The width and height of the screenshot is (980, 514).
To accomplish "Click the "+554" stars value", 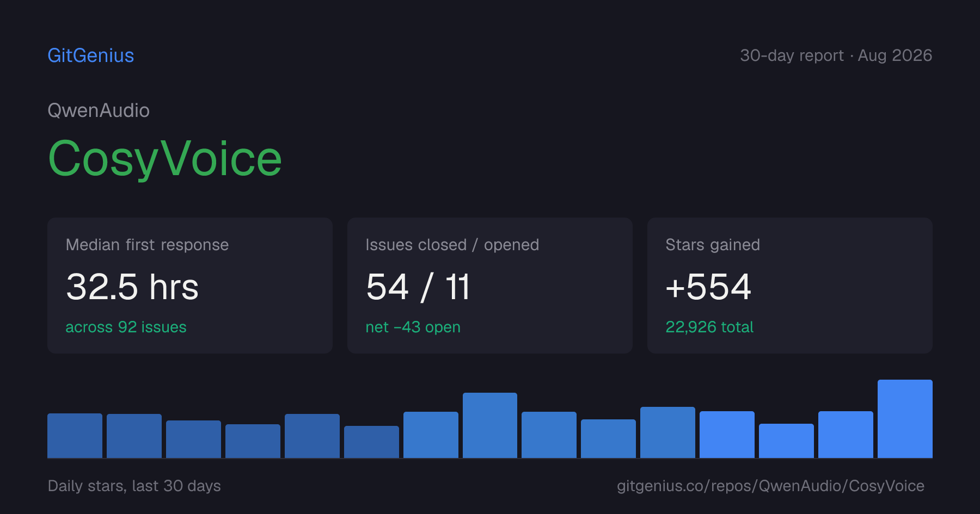I will click(708, 287).
